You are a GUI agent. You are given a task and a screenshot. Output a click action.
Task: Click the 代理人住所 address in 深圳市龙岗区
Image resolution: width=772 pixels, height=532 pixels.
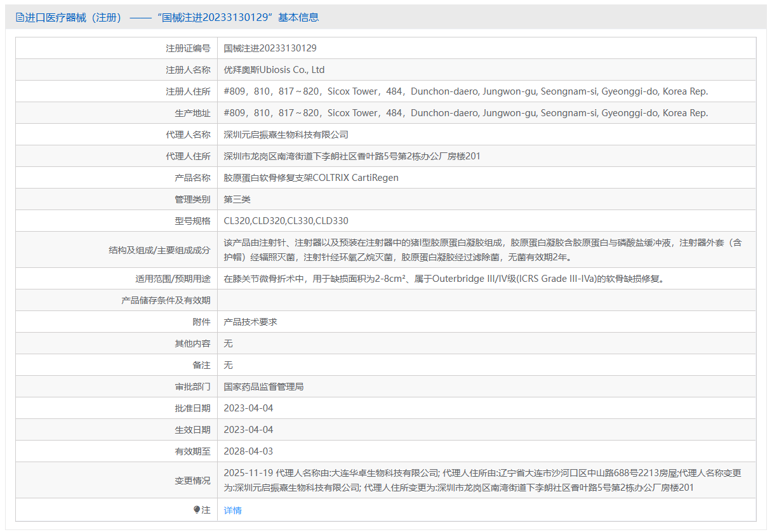pos(352,156)
